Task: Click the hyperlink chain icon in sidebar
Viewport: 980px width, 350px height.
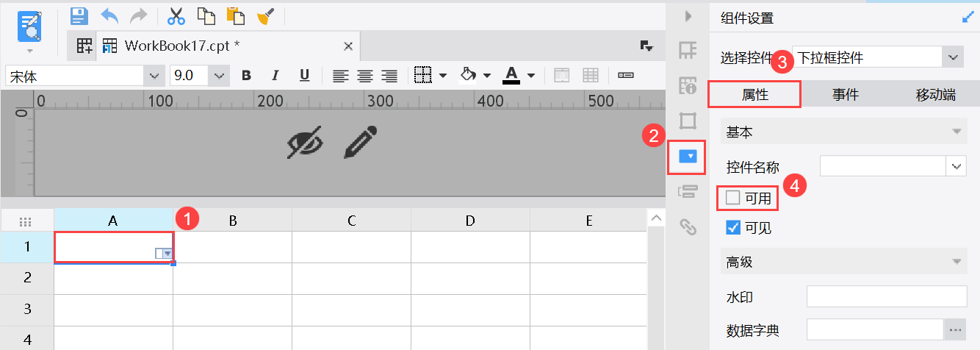Action: click(x=688, y=226)
